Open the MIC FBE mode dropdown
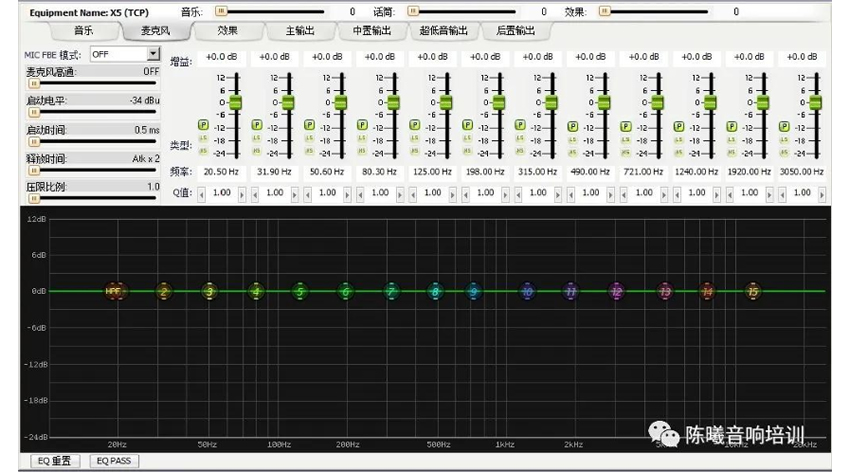The height and width of the screenshot is (472, 850). [153, 54]
